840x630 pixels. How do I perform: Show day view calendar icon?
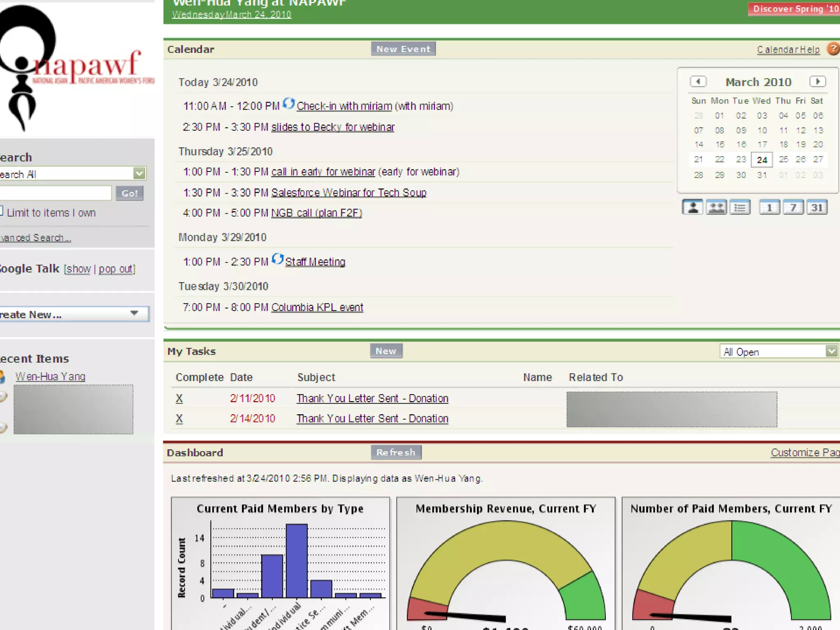(769, 208)
